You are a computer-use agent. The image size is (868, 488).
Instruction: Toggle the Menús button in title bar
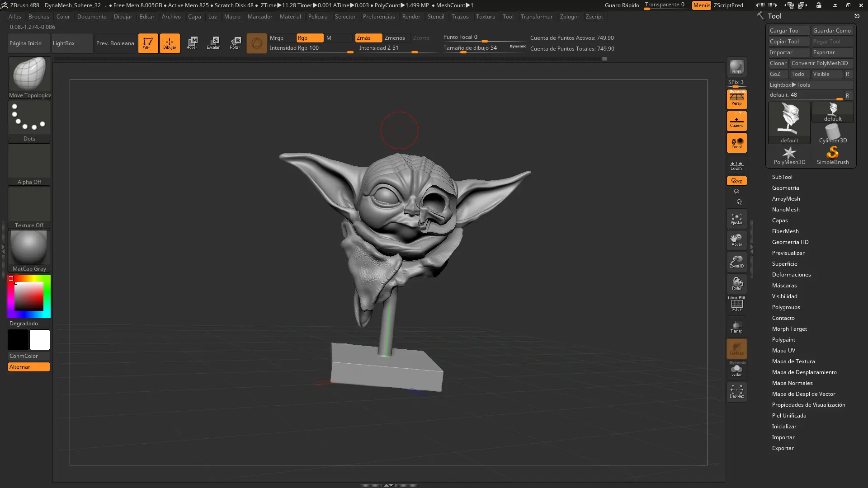pyautogui.click(x=701, y=5)
